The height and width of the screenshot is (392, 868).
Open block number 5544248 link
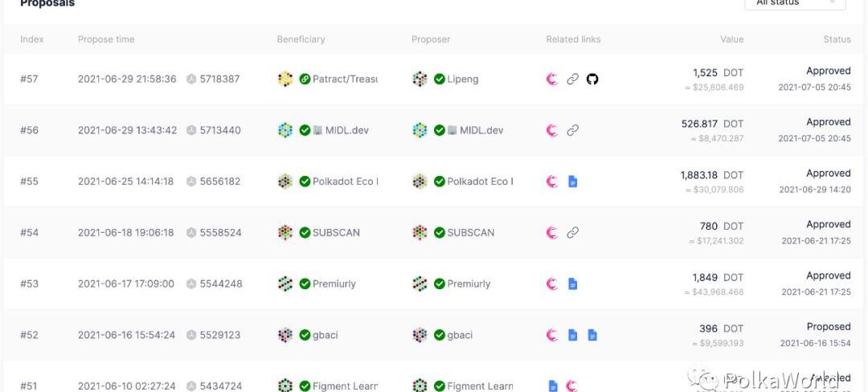221,284
